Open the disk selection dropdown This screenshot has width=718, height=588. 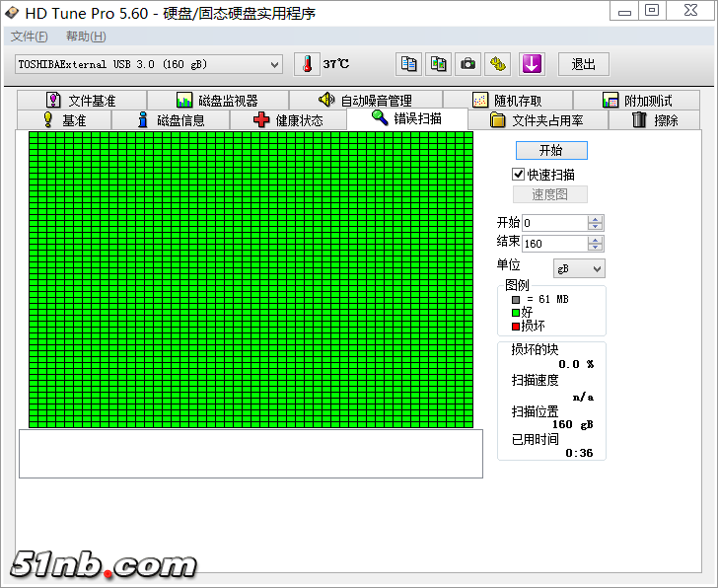point(149,64)
